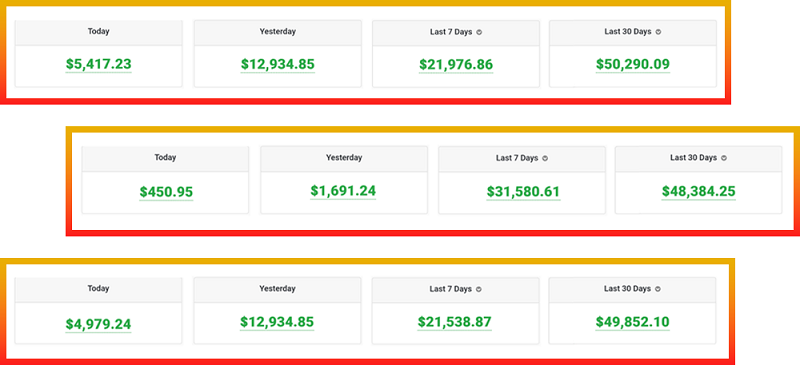Expand the Last 7 Days chevron above $31,580.61
This screenshot has height=365, width=800.
tap(545, 159)
